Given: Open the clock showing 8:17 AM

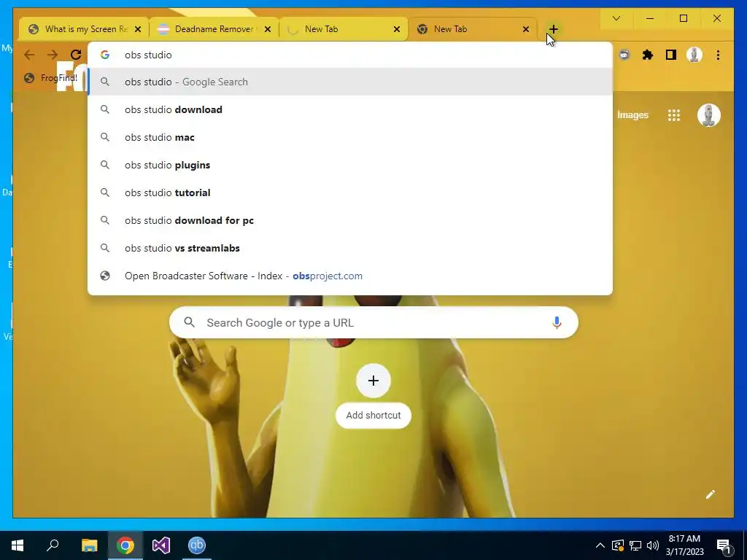Looking at the screenshot, I should click(684, 545).
